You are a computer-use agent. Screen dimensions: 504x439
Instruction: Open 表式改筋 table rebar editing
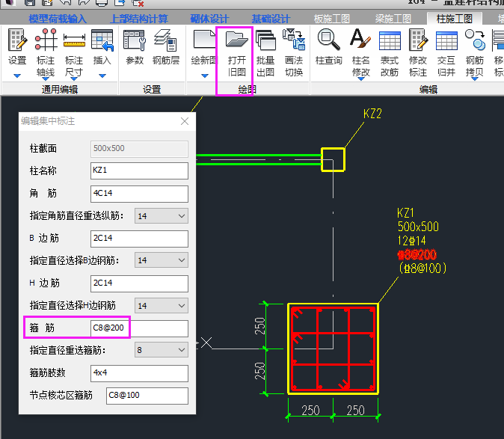(x=390, y=53)
